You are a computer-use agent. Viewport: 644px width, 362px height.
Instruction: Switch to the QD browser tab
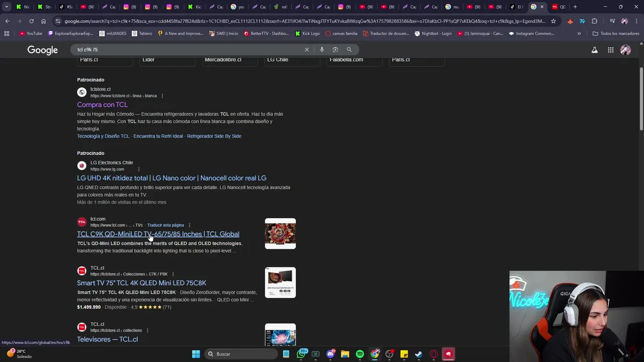coord(559,7)
